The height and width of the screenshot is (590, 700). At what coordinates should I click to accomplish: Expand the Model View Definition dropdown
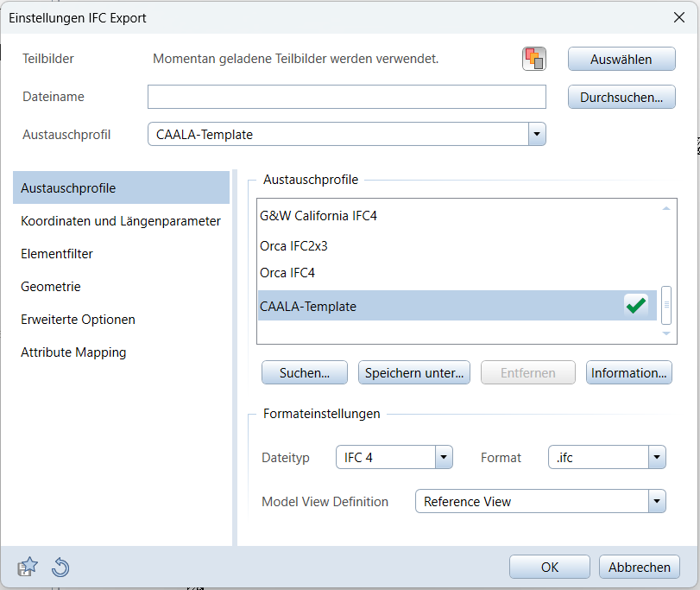pyautogui.click(x=657, y=501)
